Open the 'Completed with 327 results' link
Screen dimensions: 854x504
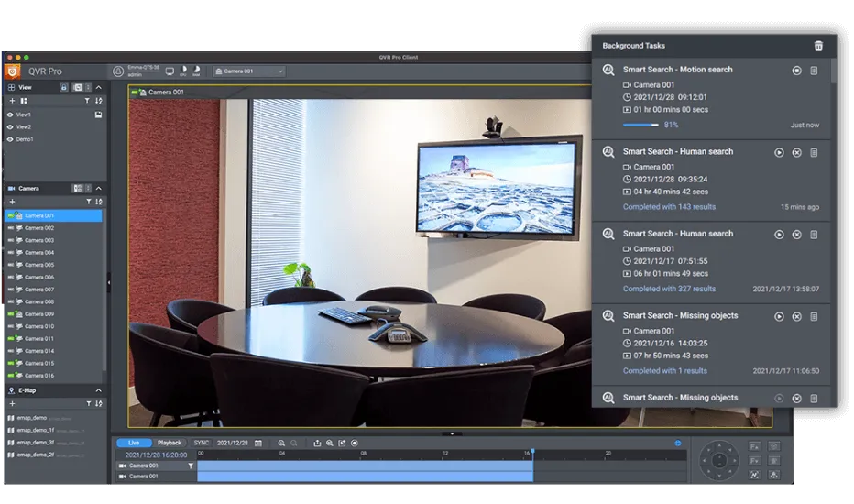click(x=669, y=289)
